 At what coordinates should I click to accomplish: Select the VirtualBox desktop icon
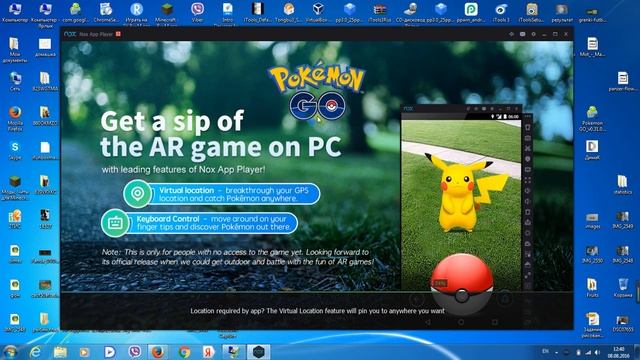click(x=318, y=12)
